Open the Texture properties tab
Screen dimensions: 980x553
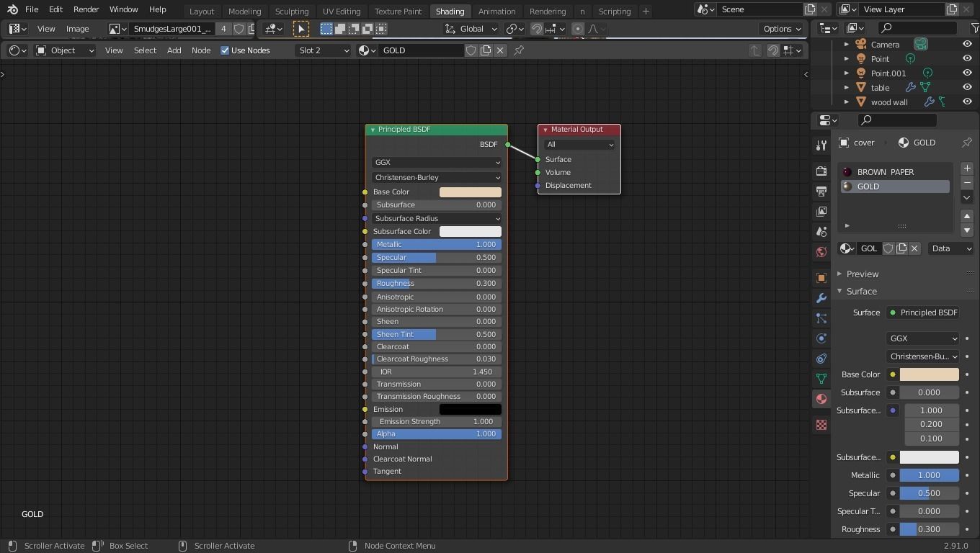click(821, 425)
